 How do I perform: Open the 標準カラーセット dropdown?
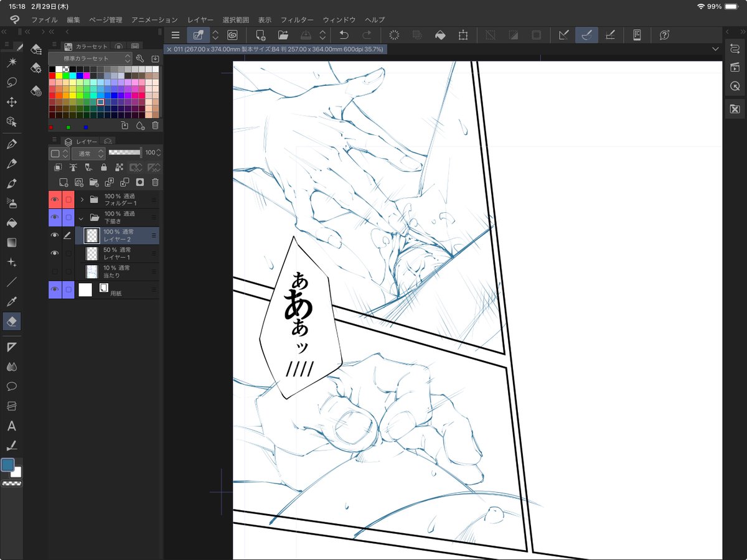pos(90,58)
